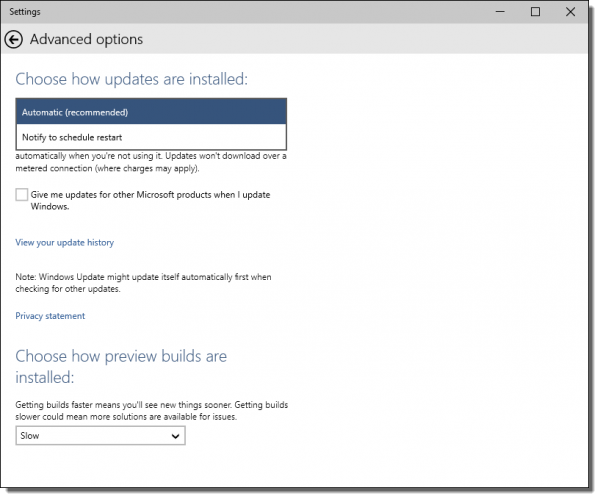
Task: Click the Advanced options page title
Action: [86, 40]
